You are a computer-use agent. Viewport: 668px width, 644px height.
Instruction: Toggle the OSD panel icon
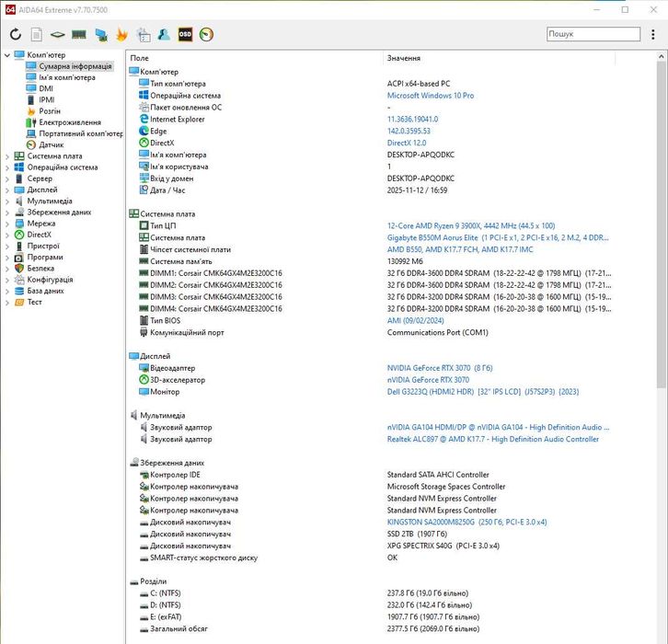(185, 35)
